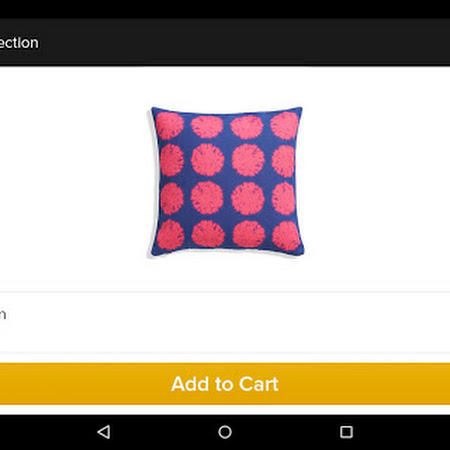Click the pillow's bottom-right pink dot
Image resolution: width=450 pixels, height=450 pixels.
[x=286, y=236]
